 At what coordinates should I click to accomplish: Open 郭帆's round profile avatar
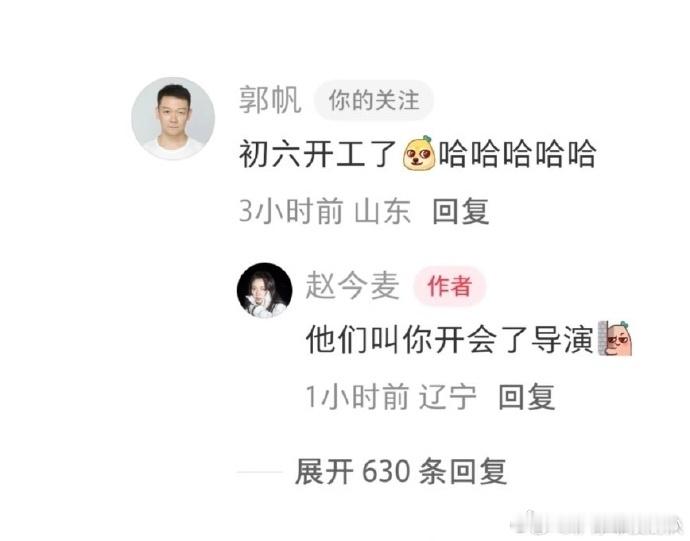coord(173,118)
